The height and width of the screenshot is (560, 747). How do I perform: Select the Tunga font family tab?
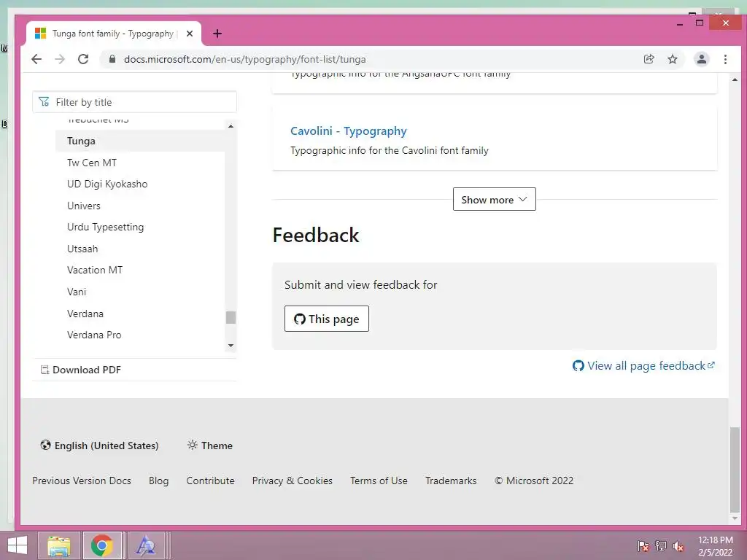click(113, 34)
